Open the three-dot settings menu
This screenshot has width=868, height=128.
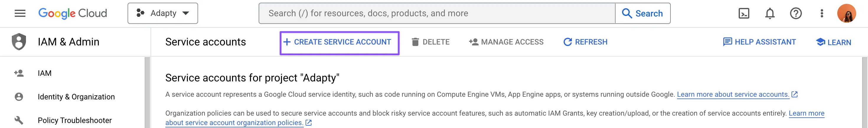coord(822,14)
